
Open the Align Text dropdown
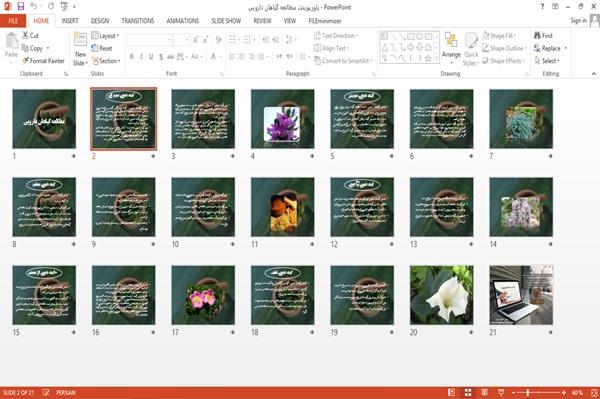(331, 48)
